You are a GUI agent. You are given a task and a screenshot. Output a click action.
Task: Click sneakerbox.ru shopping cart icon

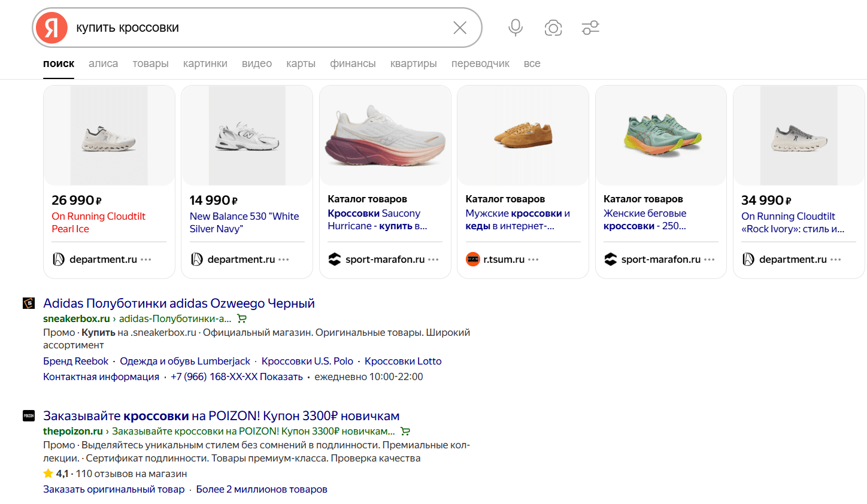pyautogui.click(x=242, y=318)
